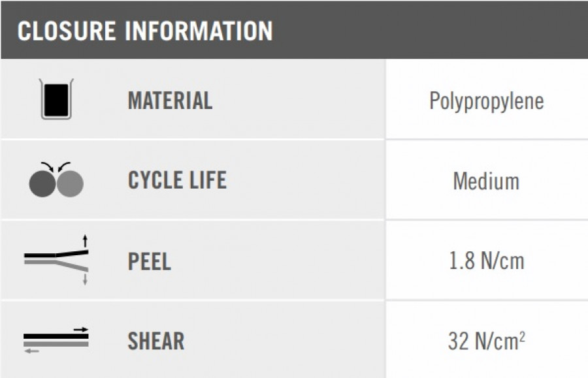The width and height of the screenshot is (588, 378).
Task: Click the right-pointing black arrow in Shear icon
Action: click(x=80, y=330)
